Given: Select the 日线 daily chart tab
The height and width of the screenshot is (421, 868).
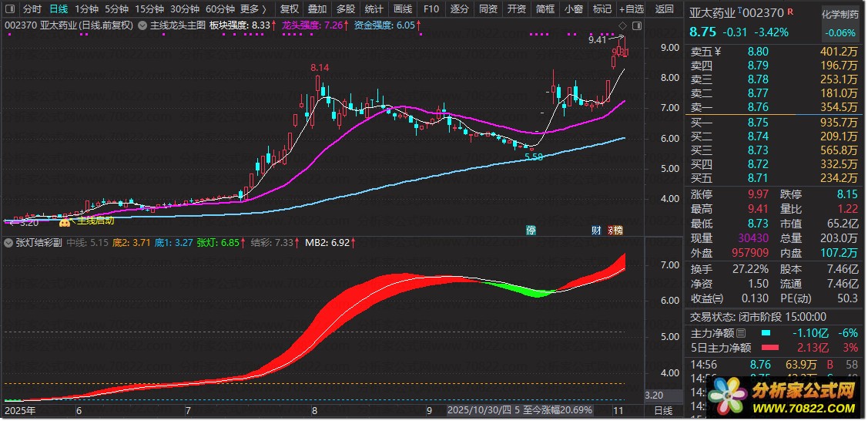Looking at the screenshot, I should 59,8.
